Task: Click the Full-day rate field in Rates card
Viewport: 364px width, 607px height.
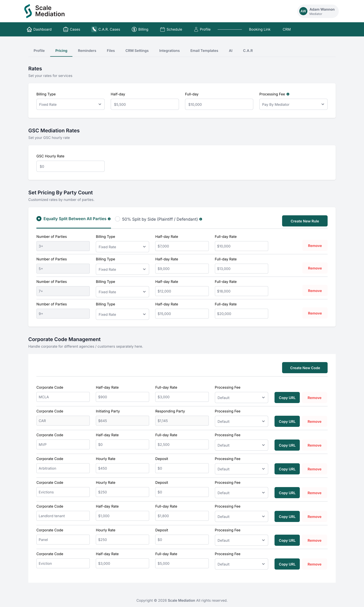Action: pyautogui.click(x=219, y=104)
